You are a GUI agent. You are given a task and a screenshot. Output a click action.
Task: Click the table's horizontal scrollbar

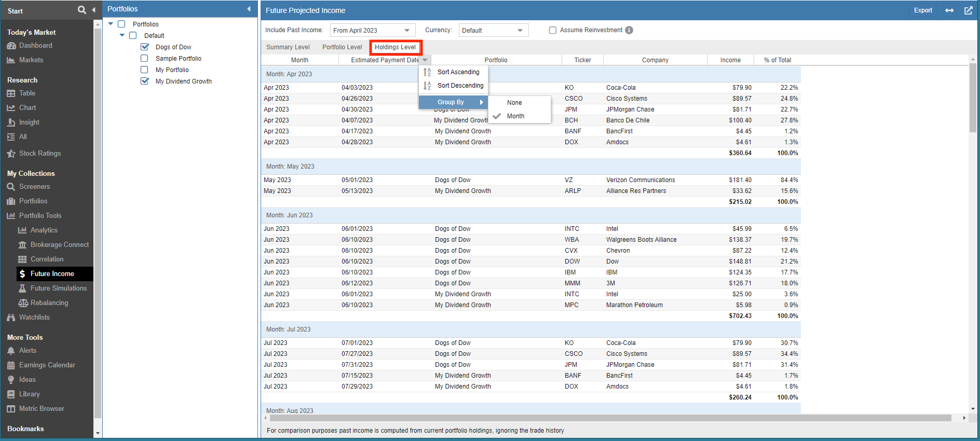[x=610, y=418]
